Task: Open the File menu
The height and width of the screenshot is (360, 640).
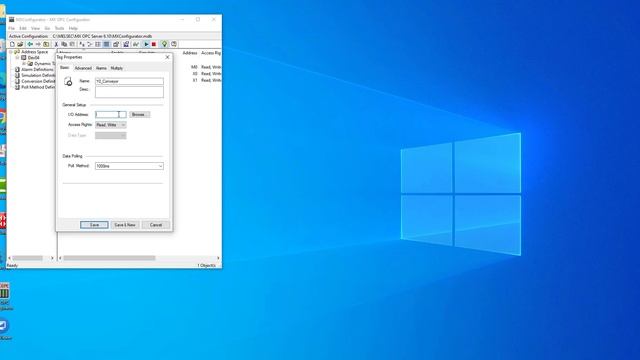Action: [x=11, y=28]
